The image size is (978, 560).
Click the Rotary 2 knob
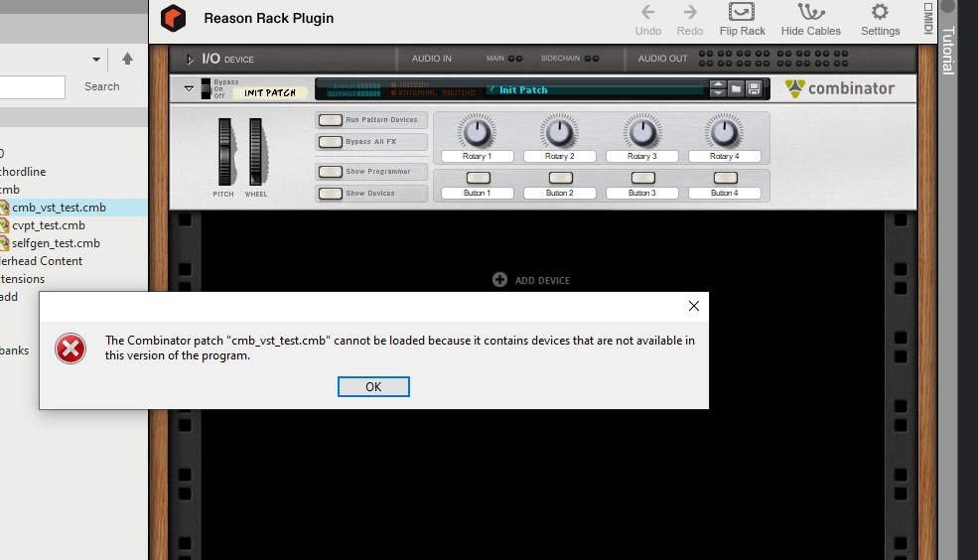pyautogui.click(x=559, y=132)
